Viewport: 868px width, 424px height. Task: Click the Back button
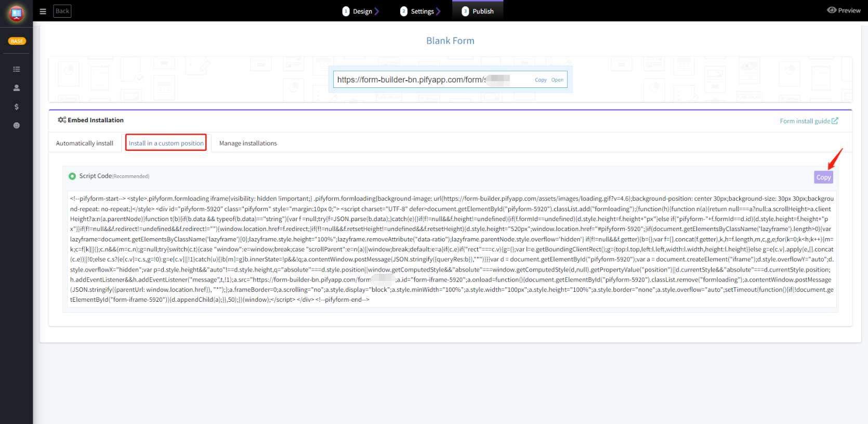[62, 11]
